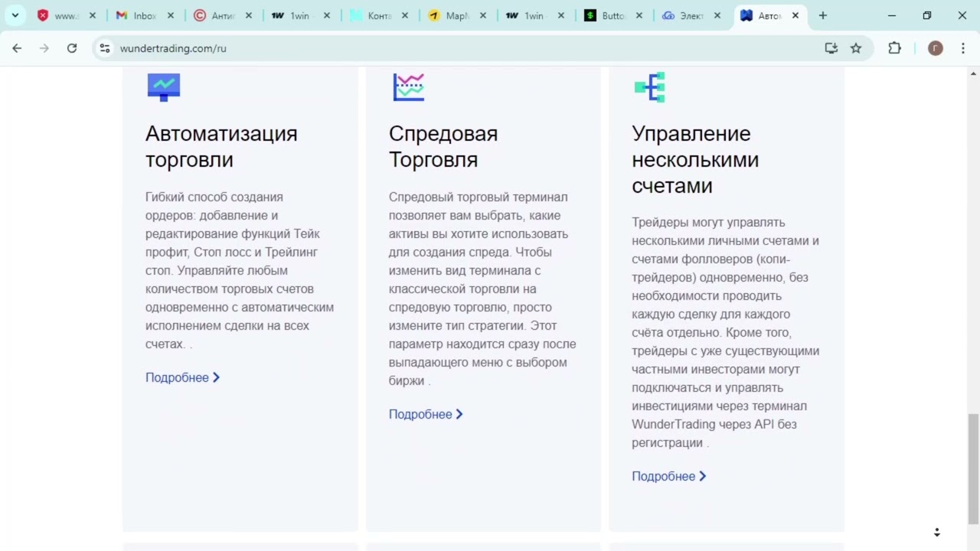View site information icon in address bar
This screenshot has height=551, width=980.
[x=105, y=48]
